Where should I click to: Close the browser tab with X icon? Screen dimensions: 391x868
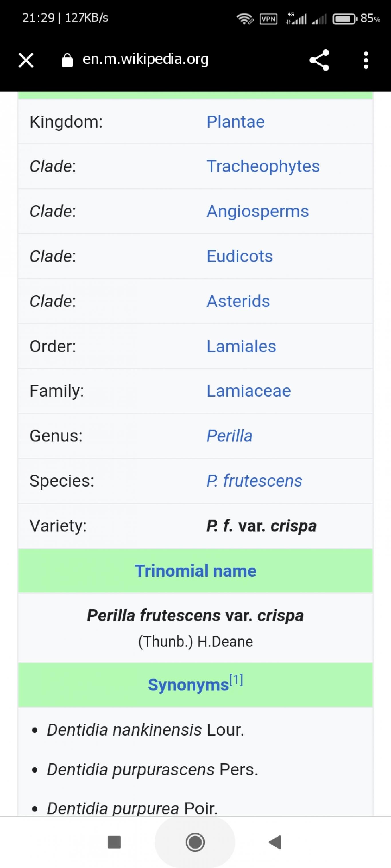[26, 60]
